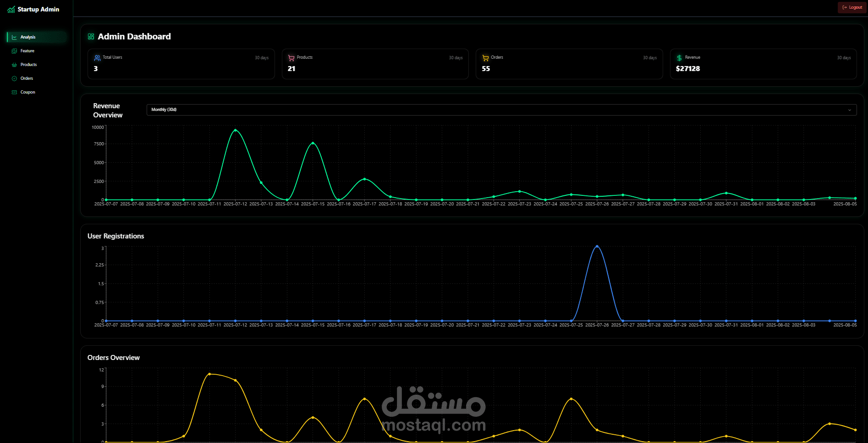Click the Coupon ticket icon in sidebar
The image size is (868, 443).
[x=14, y=92]
